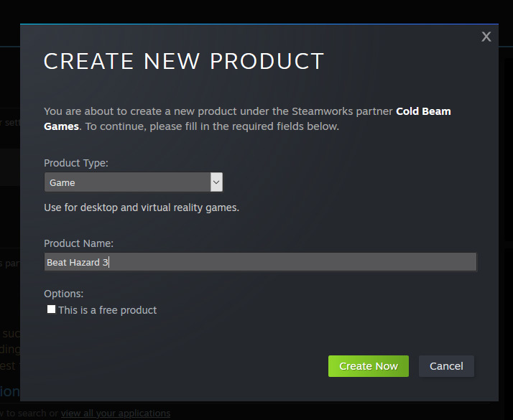The width and height of the screenshot is (513, 420).
Task: Enable the free product checkbox
Action: (51, 309)
